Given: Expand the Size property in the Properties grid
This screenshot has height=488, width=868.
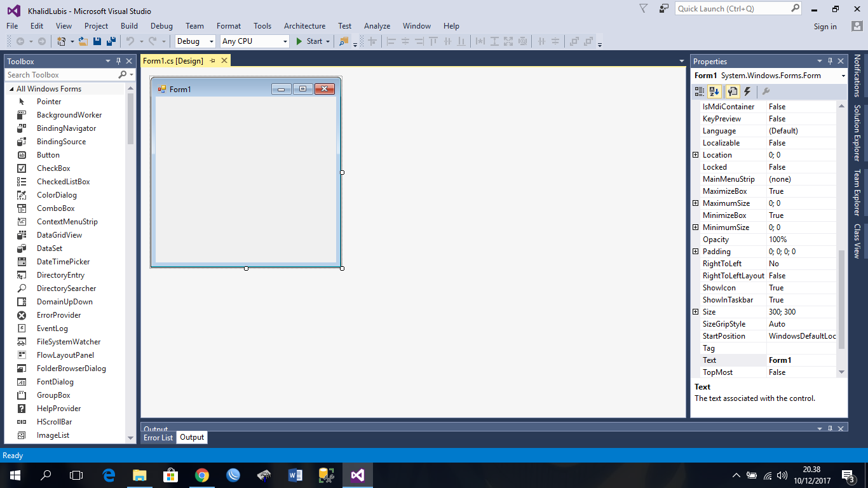Looking at the screenshot, I should pyautogui.click(x=695, y=311).
